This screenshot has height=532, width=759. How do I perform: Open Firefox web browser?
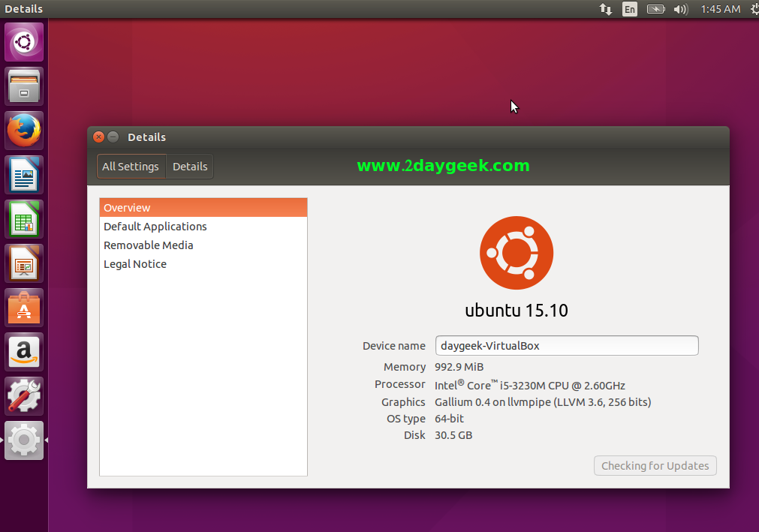coord(24,131)
